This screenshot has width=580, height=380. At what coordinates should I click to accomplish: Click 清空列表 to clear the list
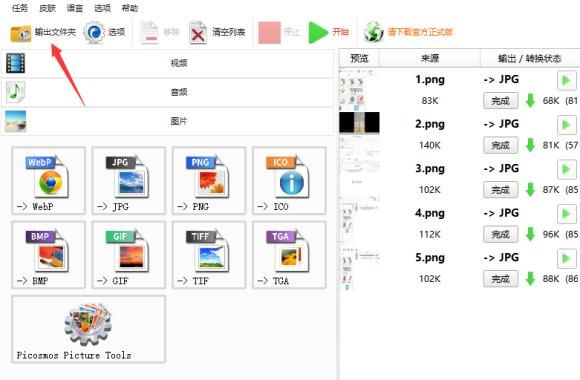(x=217, y=33)
